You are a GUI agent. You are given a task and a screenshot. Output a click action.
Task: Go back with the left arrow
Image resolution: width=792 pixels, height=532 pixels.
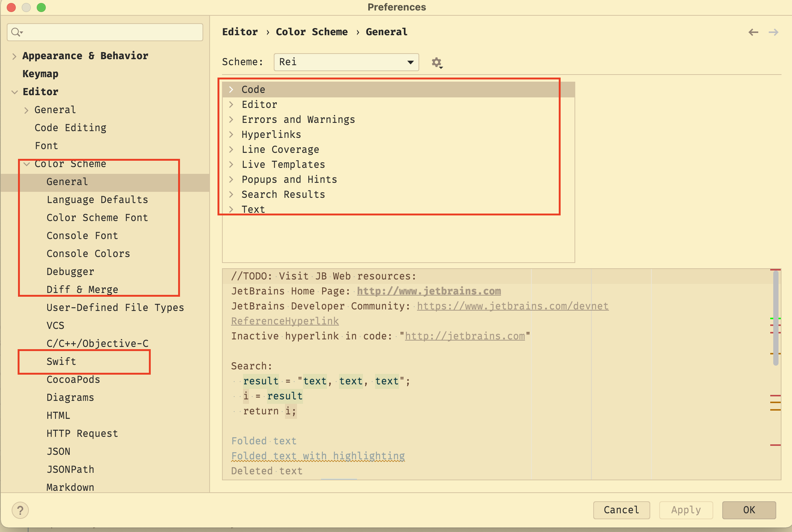tap(753, 33)
